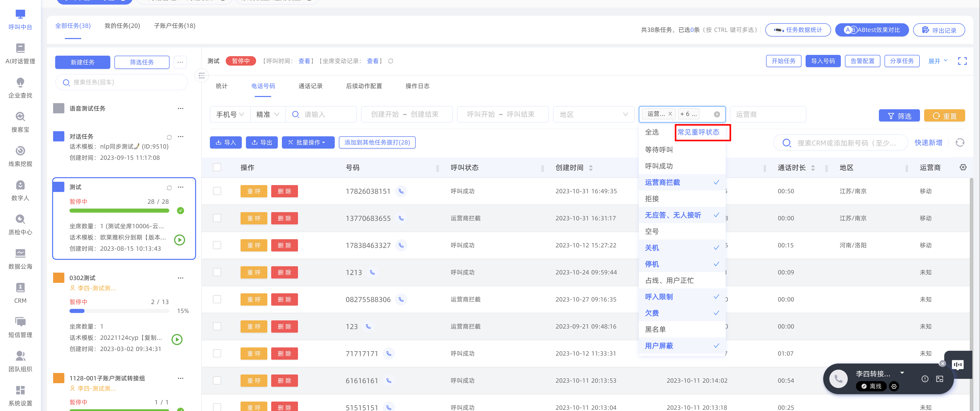Click the 筛选 filter button
Viewport: 980px width, 411px height.
coord(899,116)
